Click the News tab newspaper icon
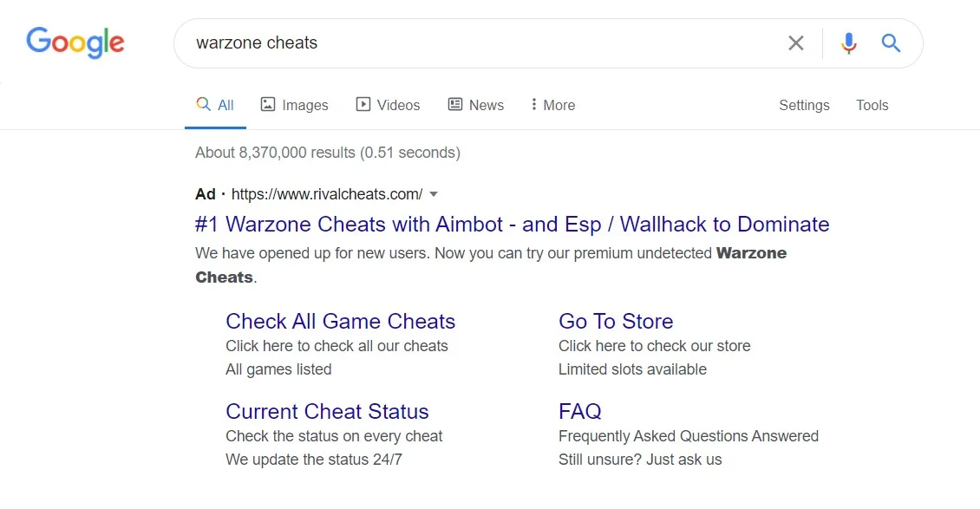 pos(455,104)
